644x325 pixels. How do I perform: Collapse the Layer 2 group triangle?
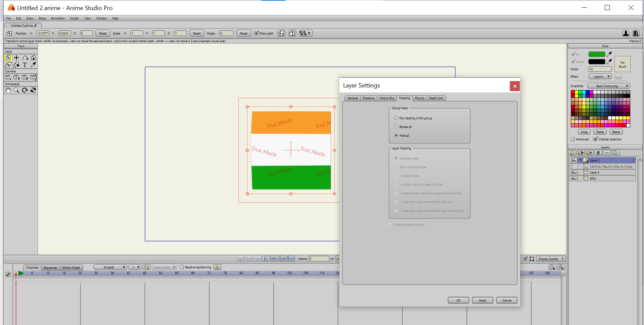580,160
